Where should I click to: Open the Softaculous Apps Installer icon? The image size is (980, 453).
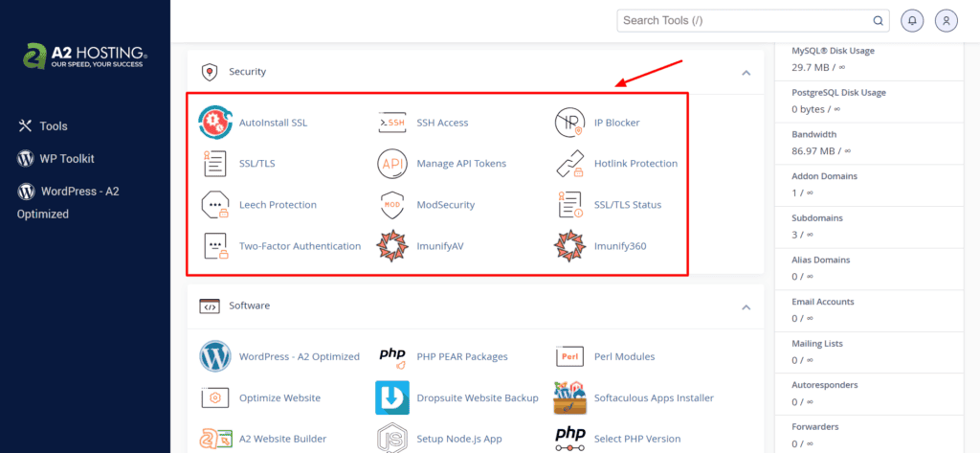(569, 398)
